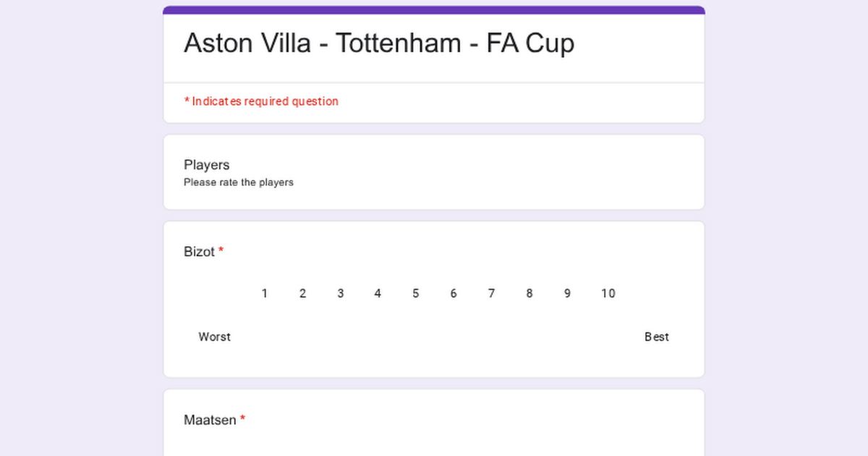Give Bizot a rating of 4
This screenshot has height=456, width=868.
[x=378, y=293]
